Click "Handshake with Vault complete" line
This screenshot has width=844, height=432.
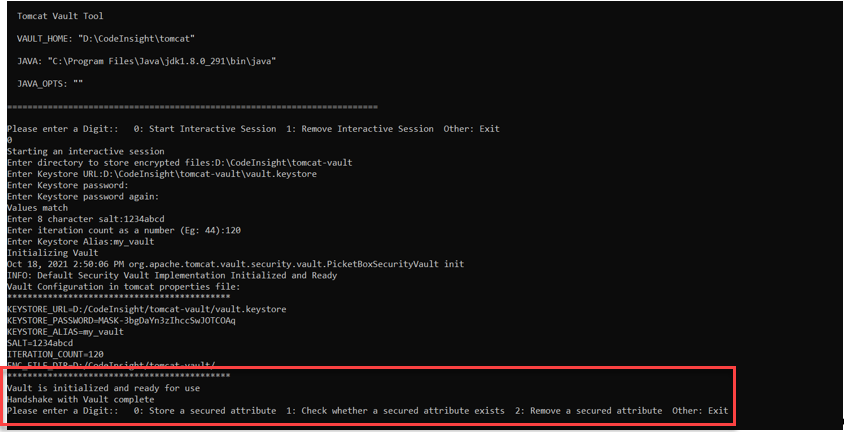coord(84,399)
